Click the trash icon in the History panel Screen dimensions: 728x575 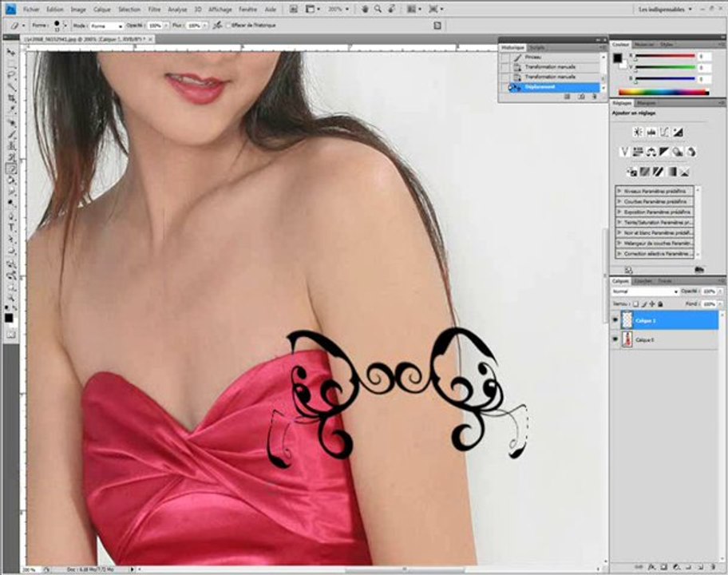(x=594, y=97)
